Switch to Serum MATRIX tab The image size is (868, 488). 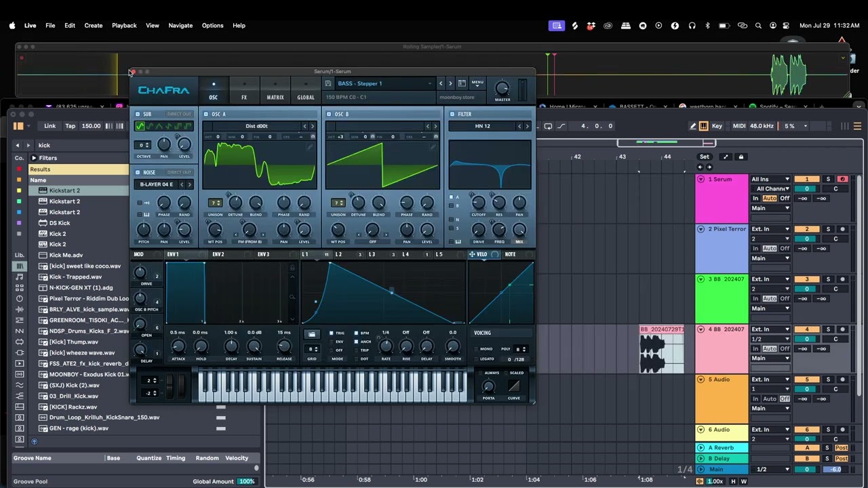pyautogui.click(x=275, y=91)
